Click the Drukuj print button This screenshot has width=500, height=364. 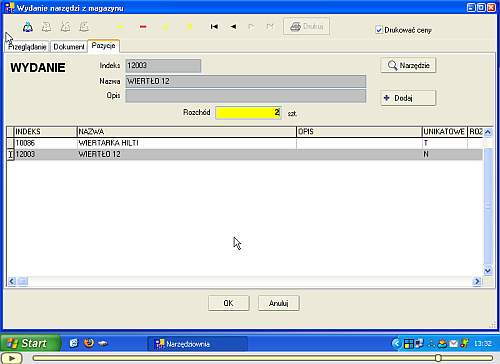click(306, 26)
